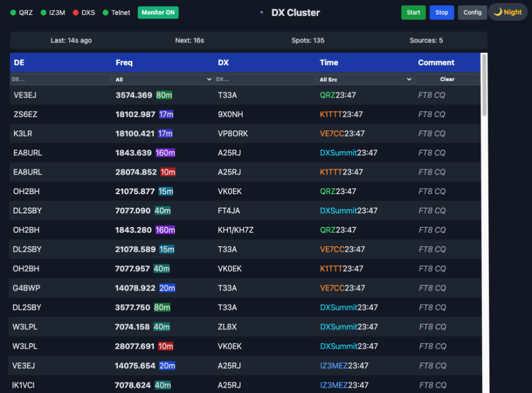The height and width of the screenshot is (393, 532).
Task: Sort by the Freq column header
Action: tap(124, 62)
